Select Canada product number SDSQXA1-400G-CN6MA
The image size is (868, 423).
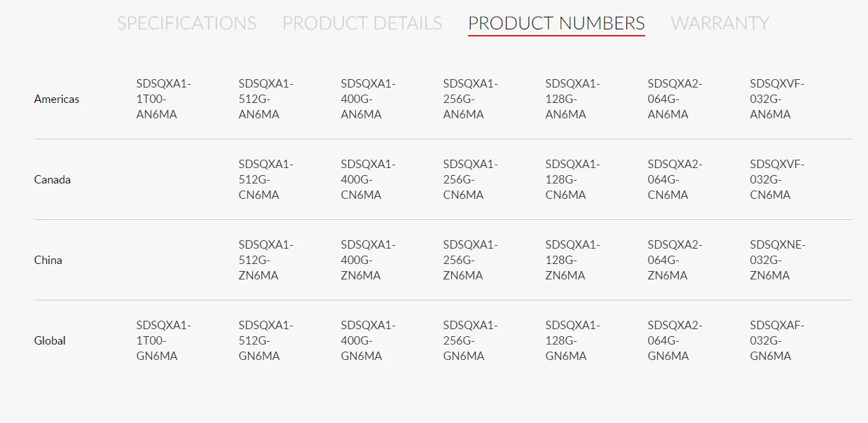tap(368, 180)
